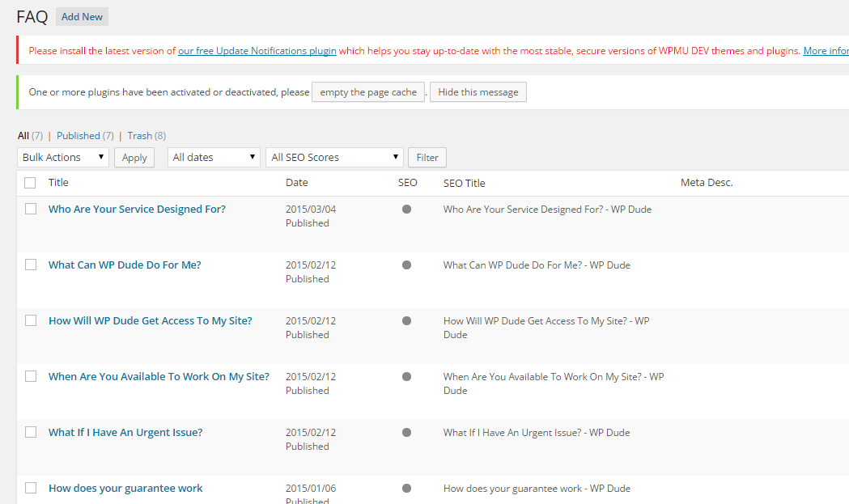
Task: Open the More information link in red notice
Action: click(x=826, y=51)
